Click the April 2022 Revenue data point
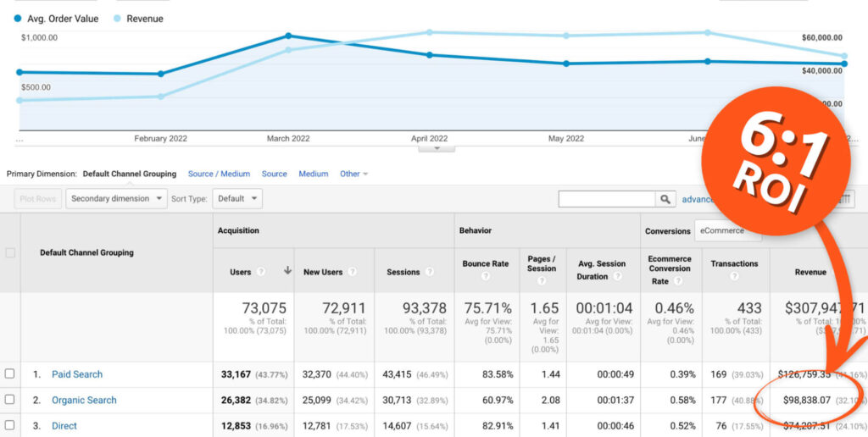This screenshot has width=868, height=437. coord(430,33)
